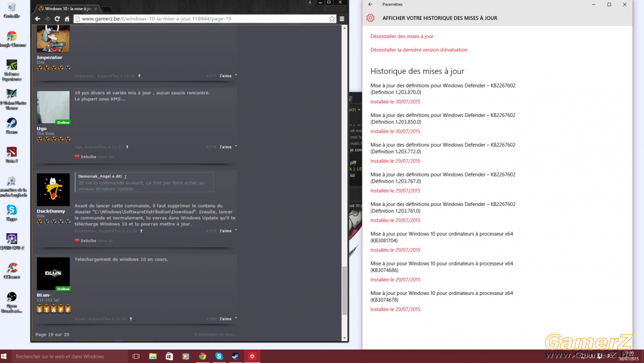Open the Open Broadcaster desktop shortcut

11,302
